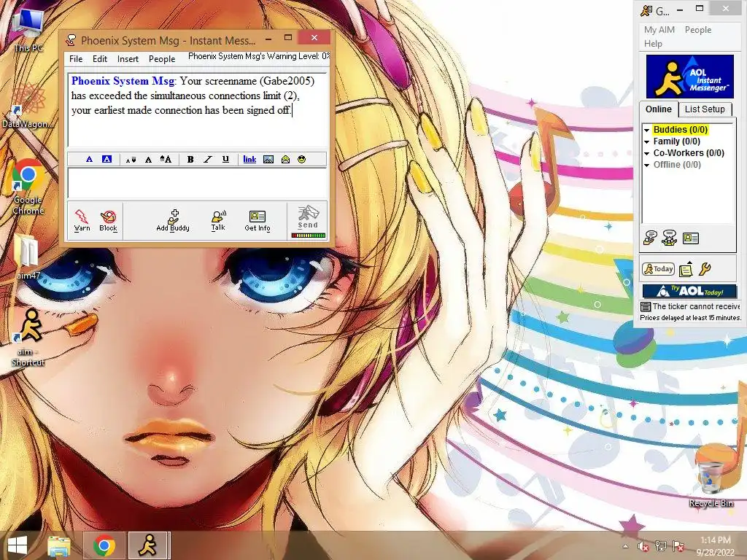The height and width of the screenshot is (560, 747).
Task: Click the AOL Instant Messenger logo
Action: coord(689,77)
